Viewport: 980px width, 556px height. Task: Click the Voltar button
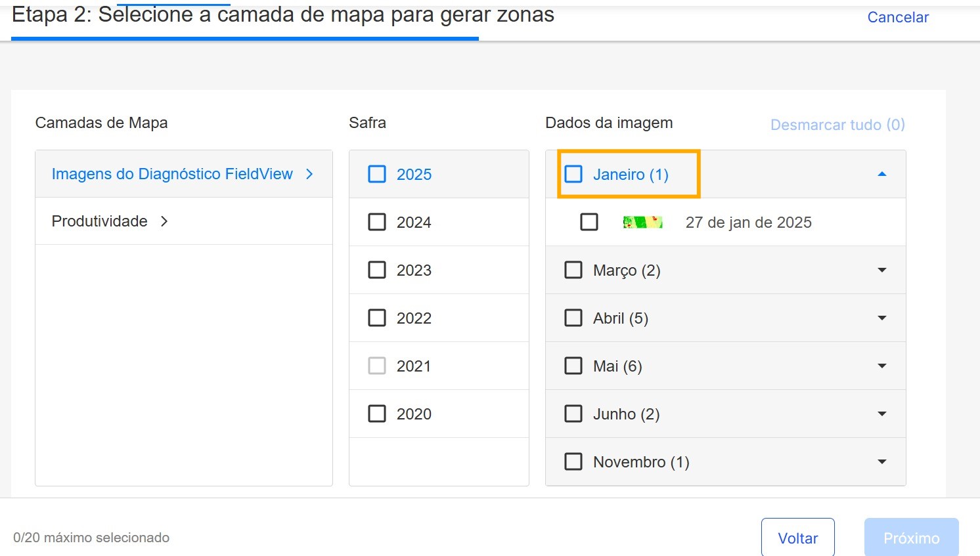tap(797, 538)
